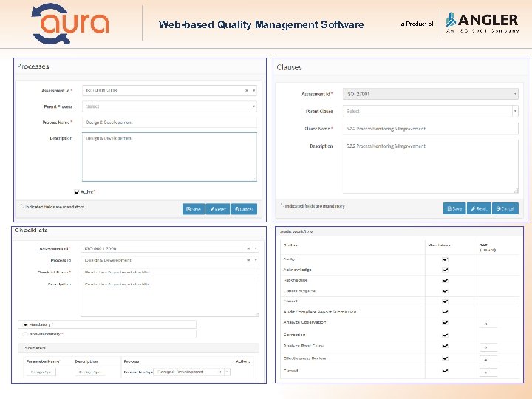532x399 pixels.
Task: Click Cancel in the Clauses panel
Action: coord(505,208)
